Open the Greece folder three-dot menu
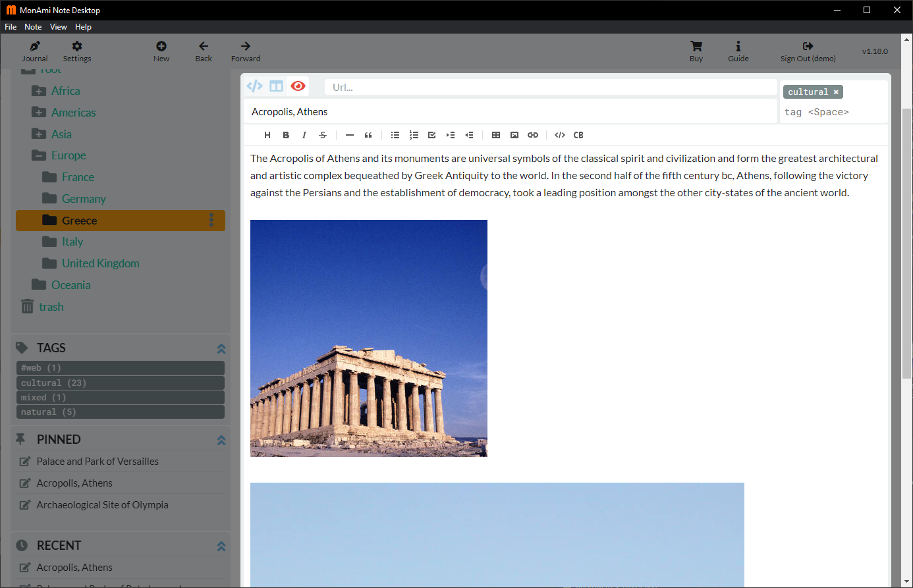The width and height of the screenshot is (913, 588). pos(211,220)
